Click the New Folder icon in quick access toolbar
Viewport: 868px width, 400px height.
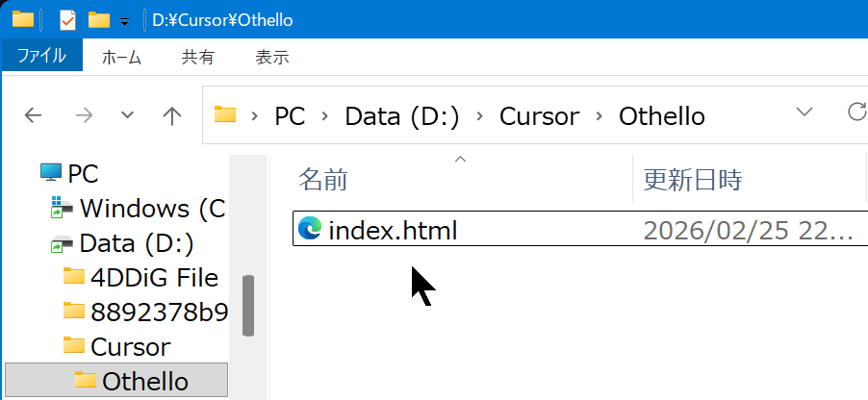click(x=97, y=19)
